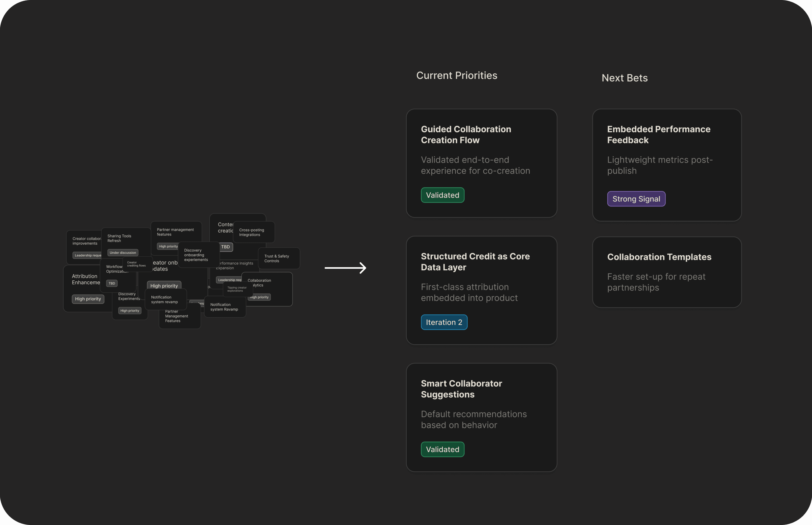Open Structured Credit as Core Data Layer title

pyautogui.click(x=475, y=262)
